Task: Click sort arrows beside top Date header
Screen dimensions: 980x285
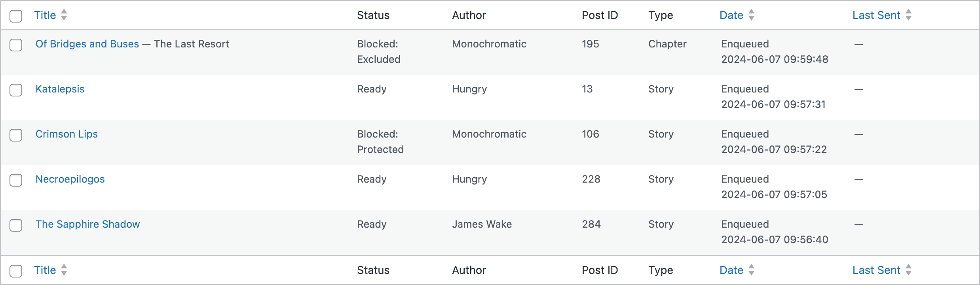Action: pyautogui.click(x=751, y=15)
